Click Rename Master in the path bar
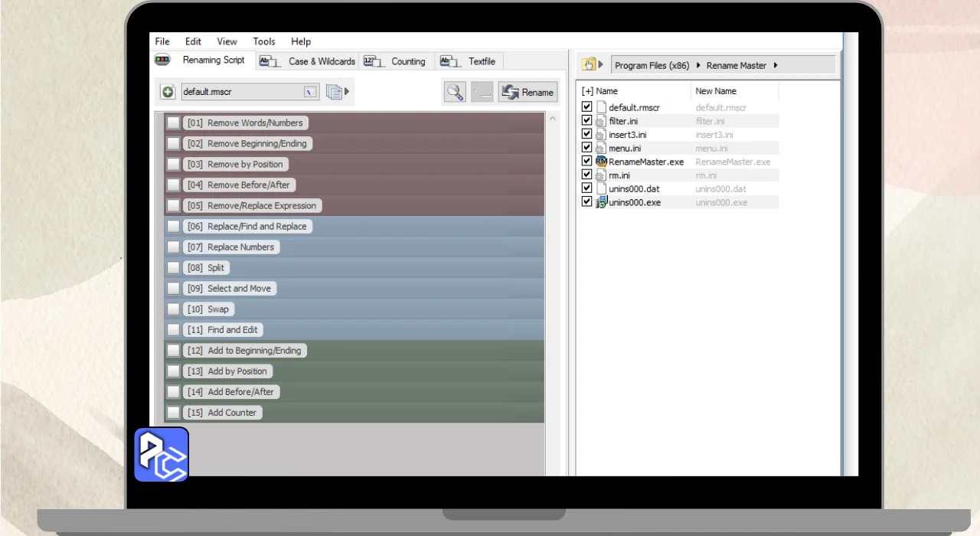Screen dimensions: 980x536 737,65
